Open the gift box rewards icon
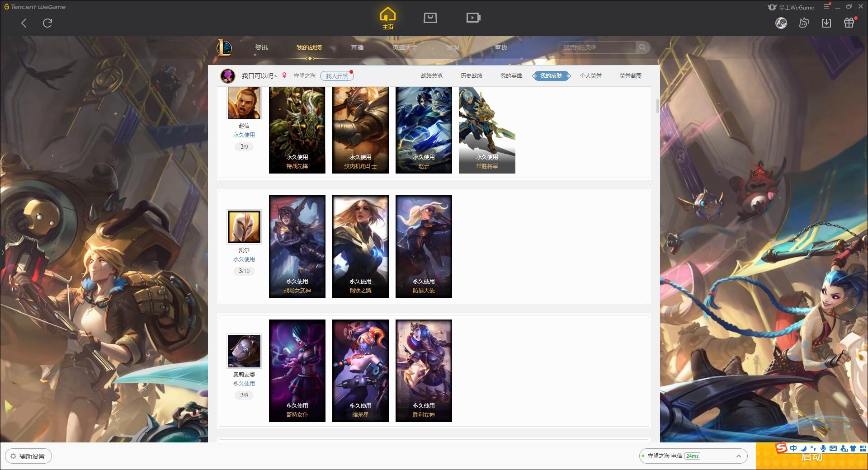The height and width of the screenshot is (470, 868). pos(849,23)
